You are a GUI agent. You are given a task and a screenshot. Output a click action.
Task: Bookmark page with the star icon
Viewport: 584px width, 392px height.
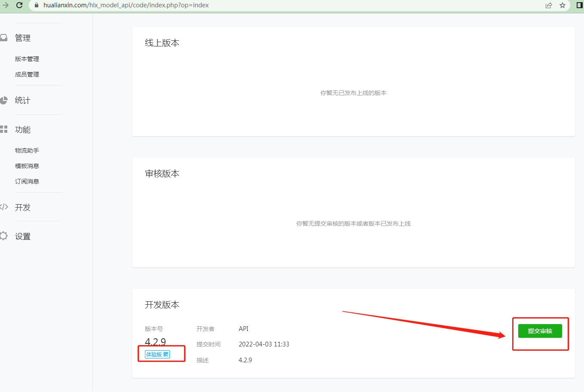562,5
